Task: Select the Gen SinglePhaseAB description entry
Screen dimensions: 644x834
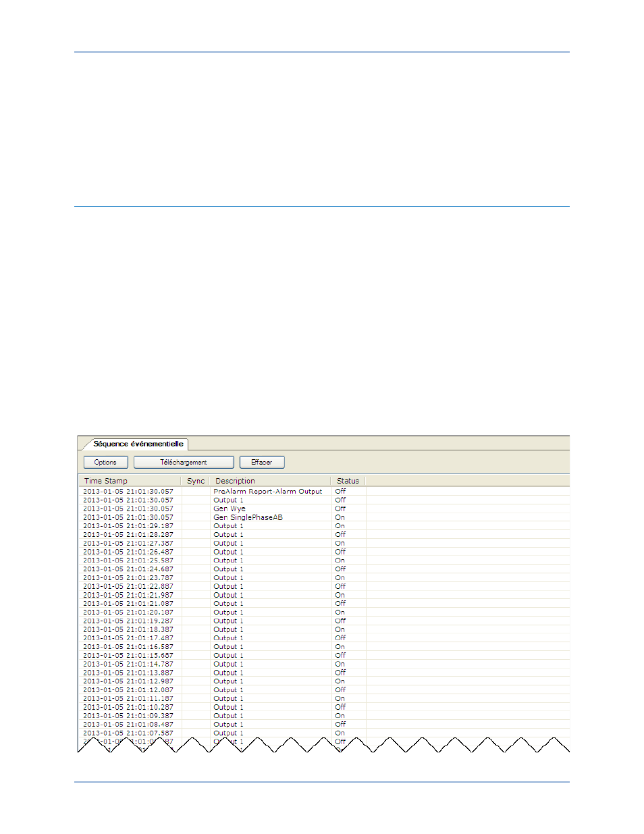Action: click(248, 517)
